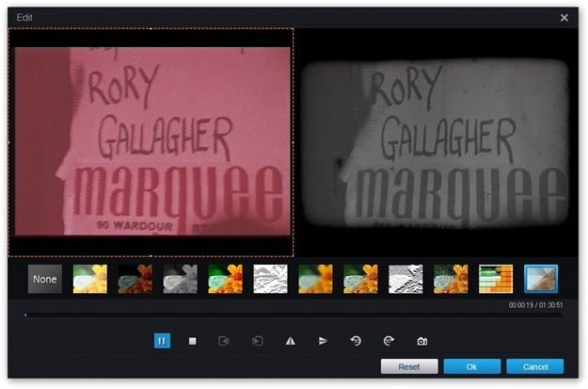Set the trim start point marker
Screen dimensions: 588x389
(x=224, y=341)
